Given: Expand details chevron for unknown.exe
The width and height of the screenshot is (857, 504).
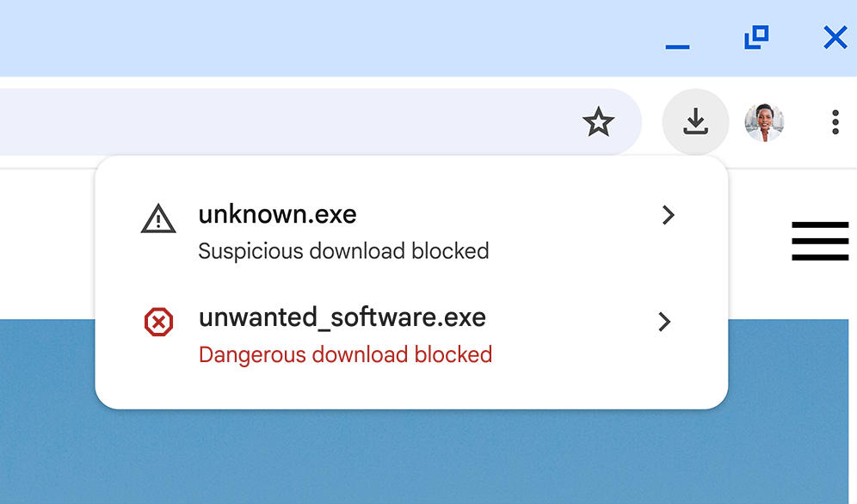Looking at the screenshot, I should tap(668, 215).
